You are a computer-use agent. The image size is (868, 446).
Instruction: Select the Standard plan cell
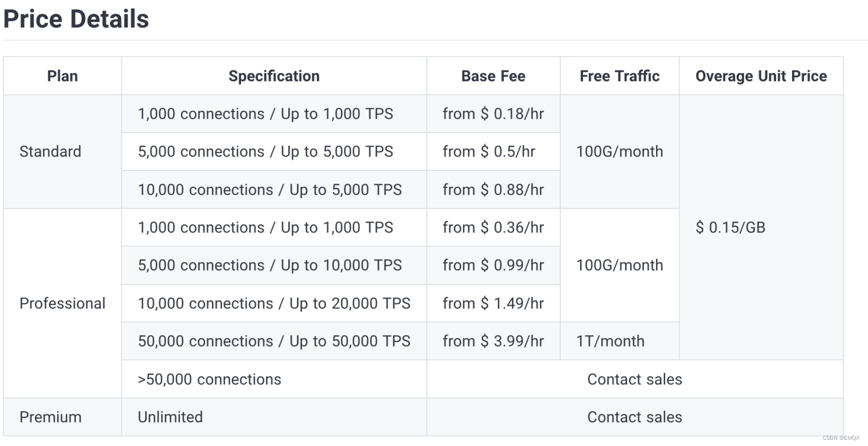pos(50,151)
